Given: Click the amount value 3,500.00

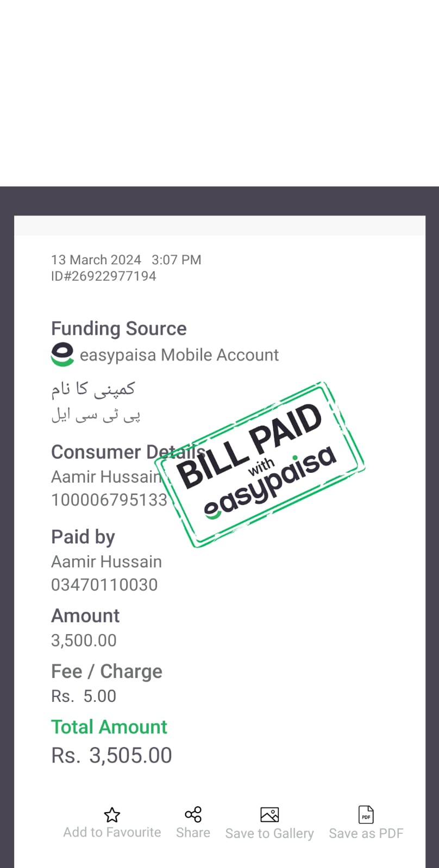Looking at the screenshot, I should (84, 641).
